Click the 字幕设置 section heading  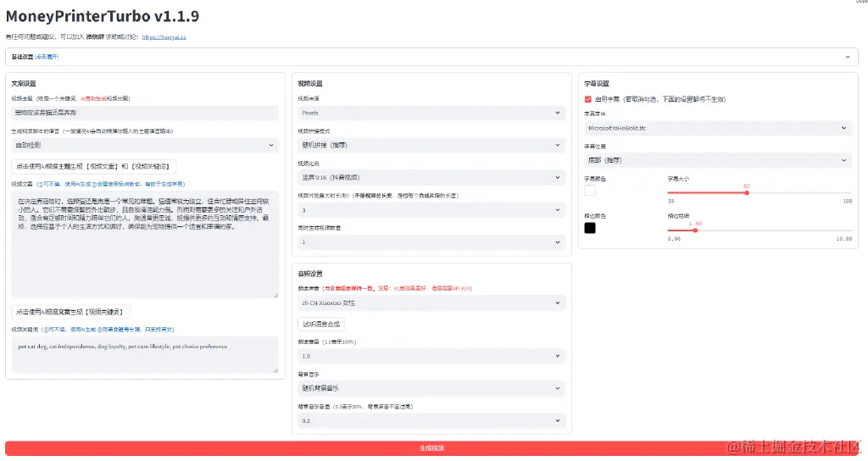point(597,84)
